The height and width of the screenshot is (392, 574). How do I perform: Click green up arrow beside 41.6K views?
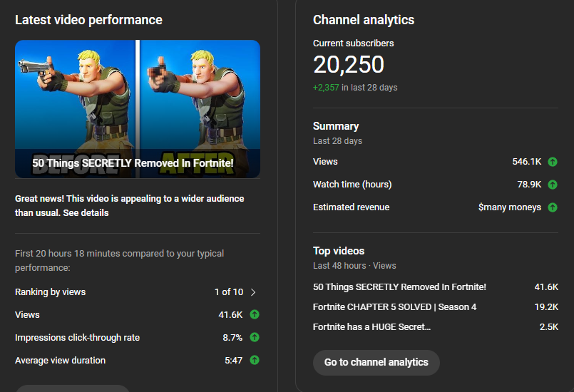point(255,314)
